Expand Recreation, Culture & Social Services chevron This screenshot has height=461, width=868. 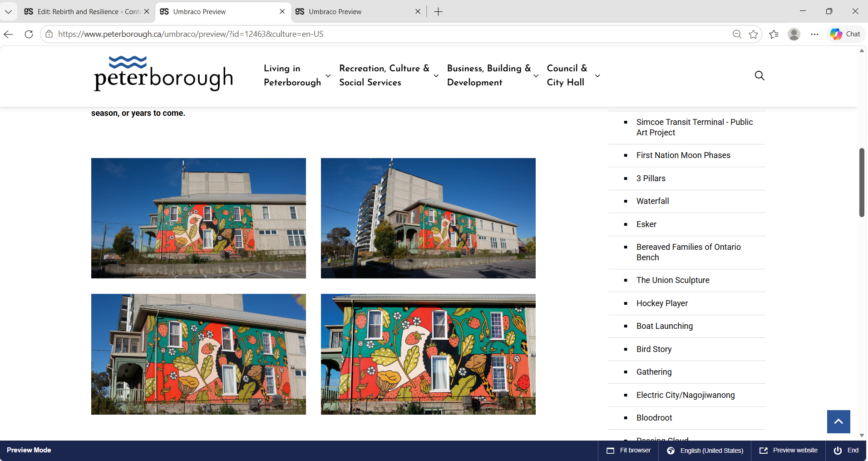tap(436, 76)
